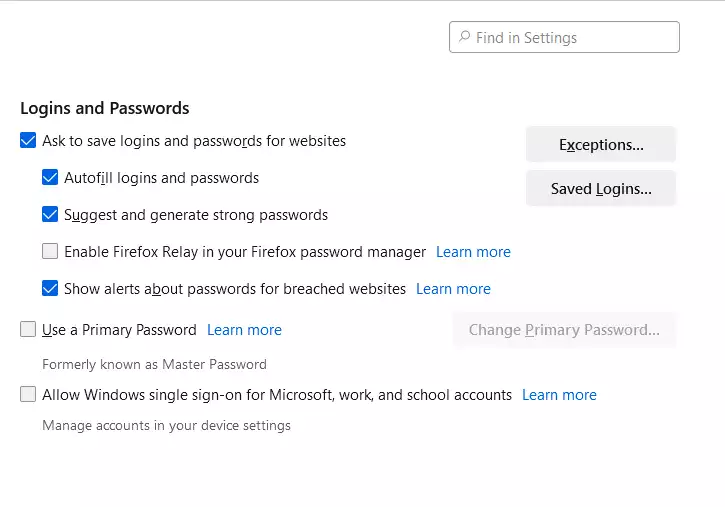Screen dimensions: 725x507
Task: Open the Exceptions dialog
Action: (x=601, y=145)
